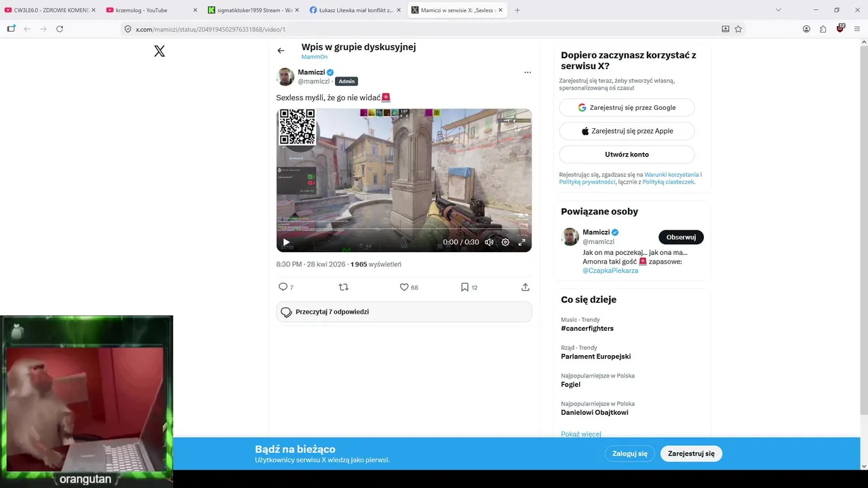Screen dimensions: 868x488
Task: Open video settings gear icon
Action: pyautogui.click(x=505, y=242)
